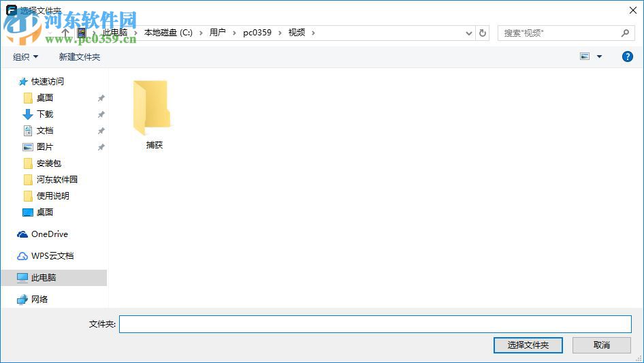Viewport: 644px width, 363px height.
Task: Select 河东软件园 folder in navigation pane
Action: [x=57, y=179]
